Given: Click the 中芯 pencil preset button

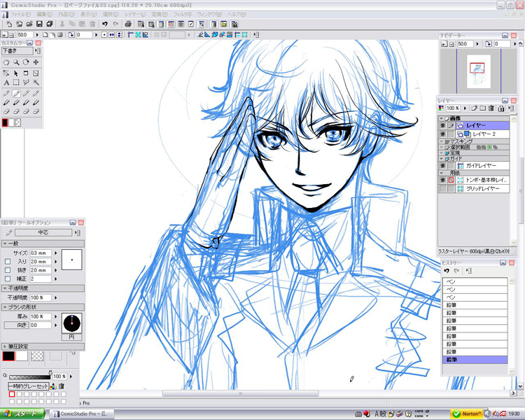Looking at the screenshot, I should pyautogui.click(x=43, y=232).
